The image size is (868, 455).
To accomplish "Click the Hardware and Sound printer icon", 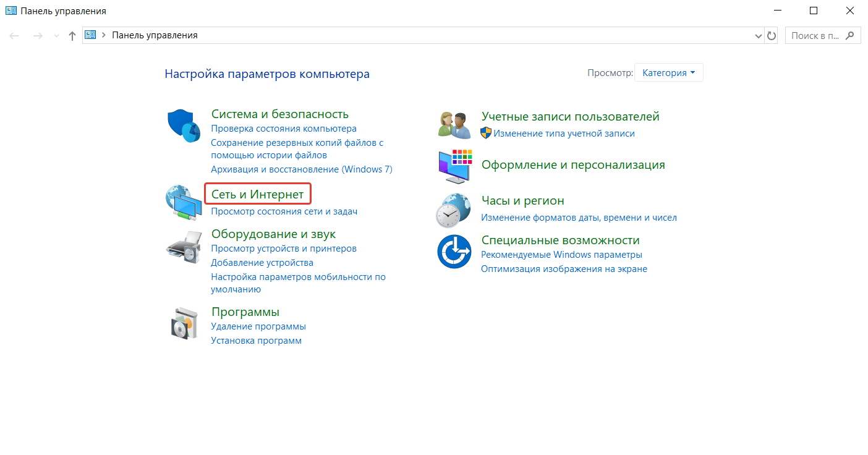I will pos(184,247).
